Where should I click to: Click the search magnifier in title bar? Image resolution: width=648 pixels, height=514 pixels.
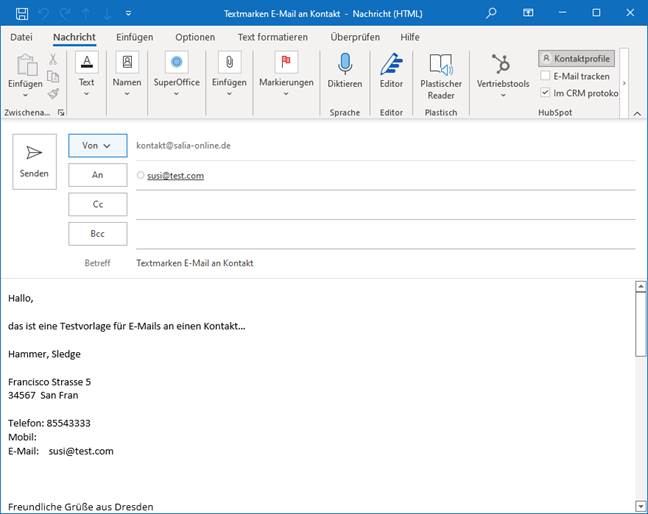coord(491,13)
